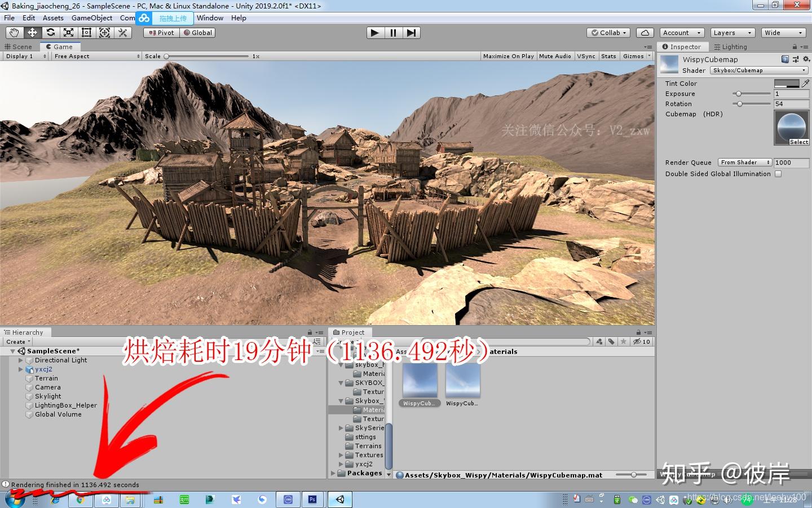812x508 pixels.
Task: Expand the Packages folder
Action: (x=333, y=473)
